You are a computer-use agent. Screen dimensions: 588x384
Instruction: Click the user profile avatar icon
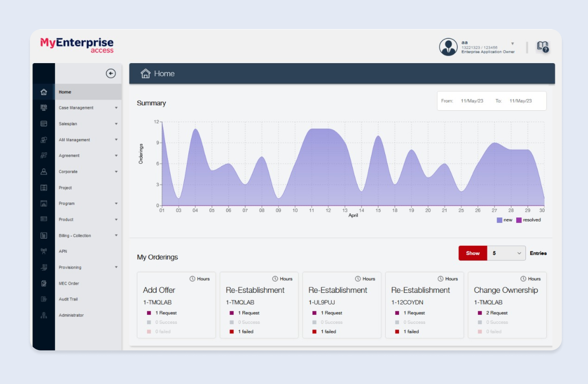448,47
